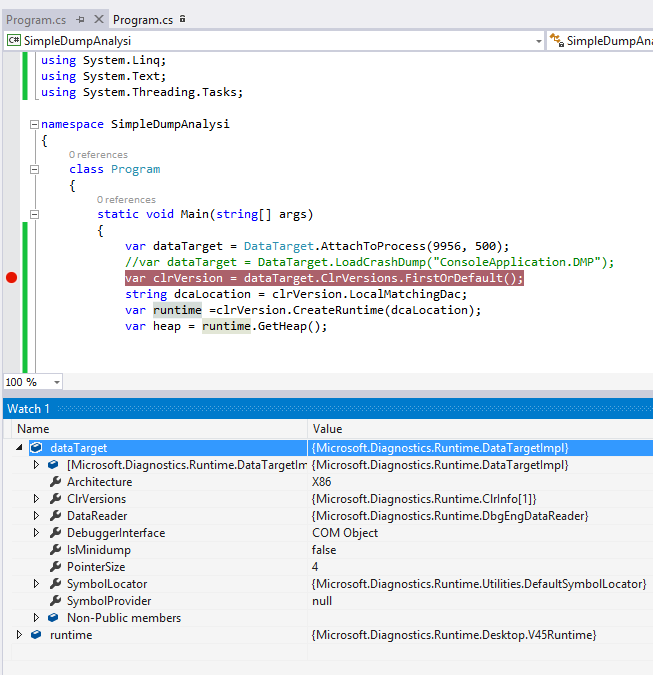This screenshot has height=675, width=653.
Task: Click the class icon in the type navigation dropdown
Action: (556, 40)
